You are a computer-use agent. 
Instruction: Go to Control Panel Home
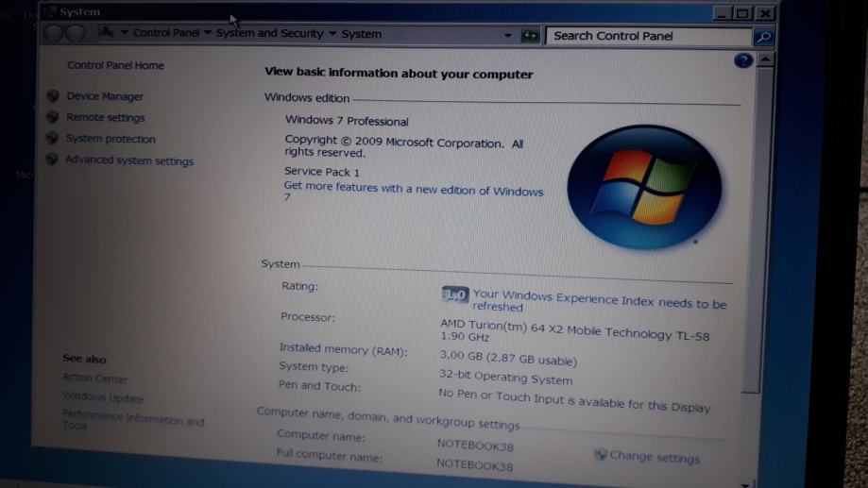(115, 65)
